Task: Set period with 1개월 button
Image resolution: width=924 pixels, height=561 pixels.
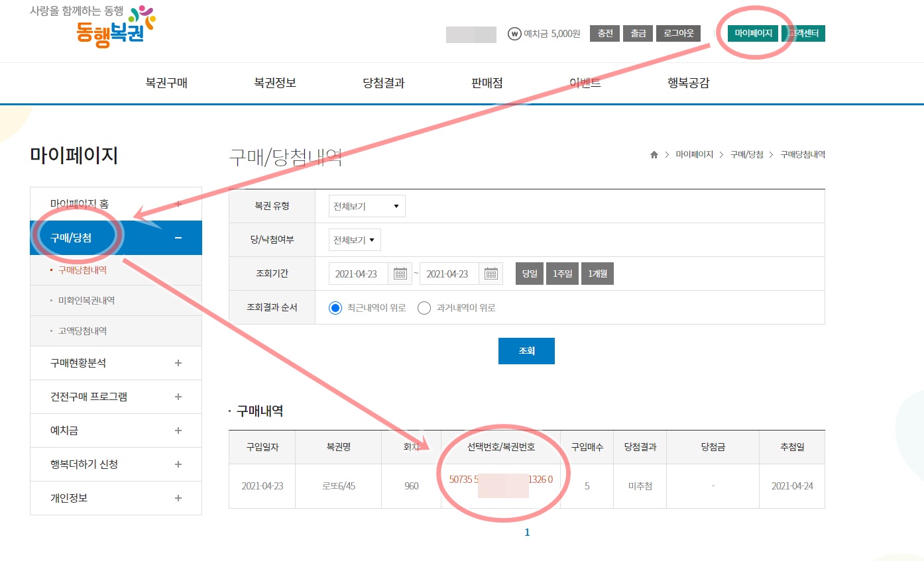Action: point(597,274)
